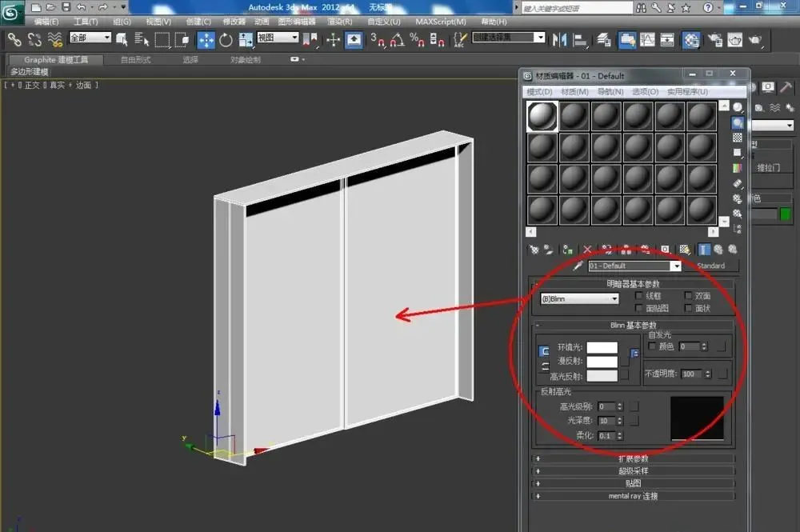Open the 渲染(R) menu

[x=339, y=22]
